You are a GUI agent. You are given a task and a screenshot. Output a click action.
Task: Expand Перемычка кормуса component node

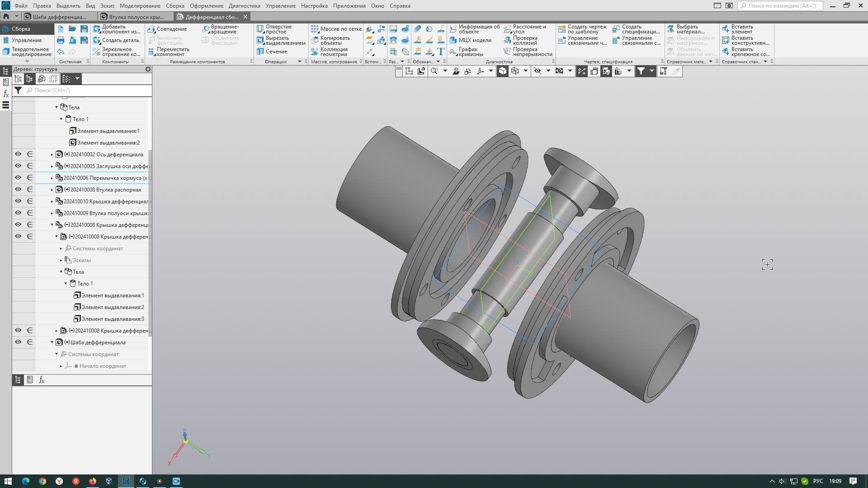(x=52, y=178)
